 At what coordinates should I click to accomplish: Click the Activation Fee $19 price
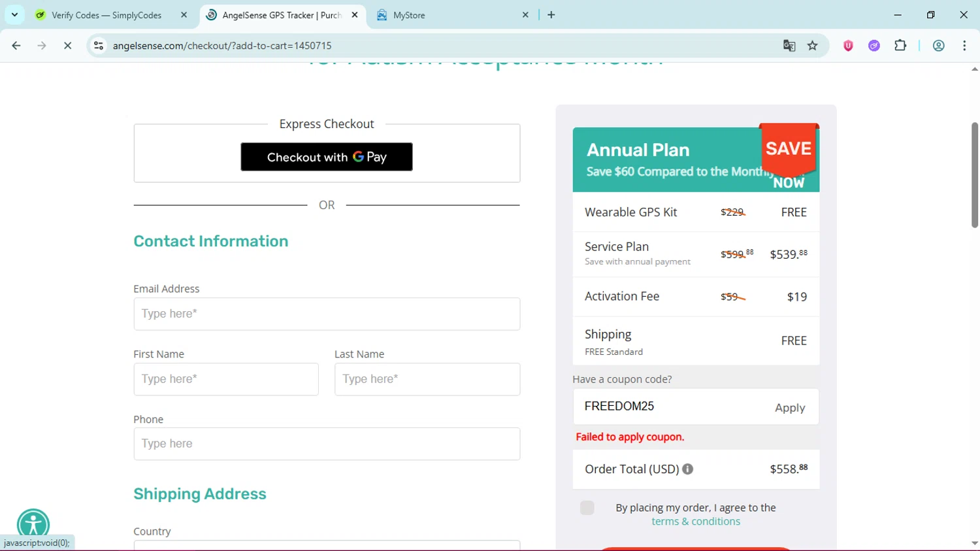[797, 297]
